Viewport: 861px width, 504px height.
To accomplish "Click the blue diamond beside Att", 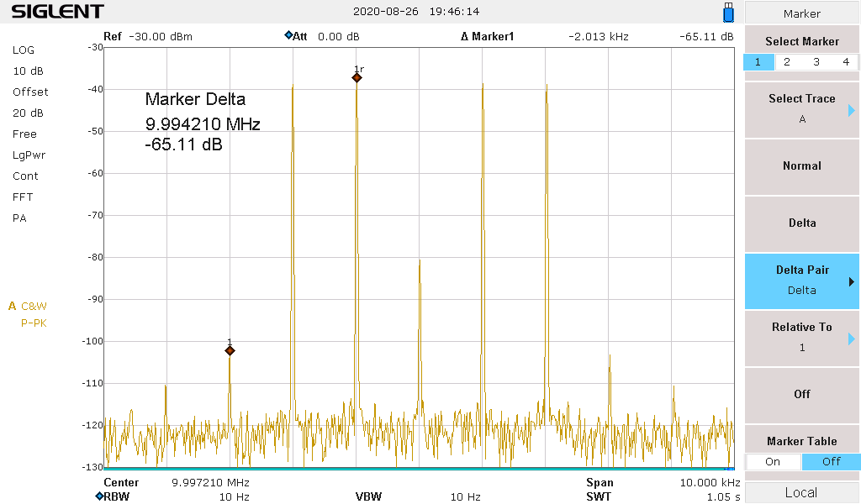I will click(x=288, y=36).
